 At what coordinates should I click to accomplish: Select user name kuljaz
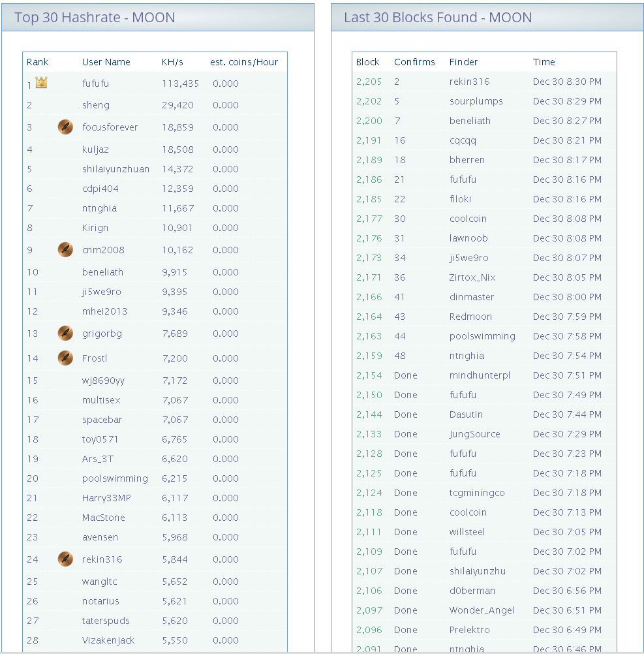95,149
